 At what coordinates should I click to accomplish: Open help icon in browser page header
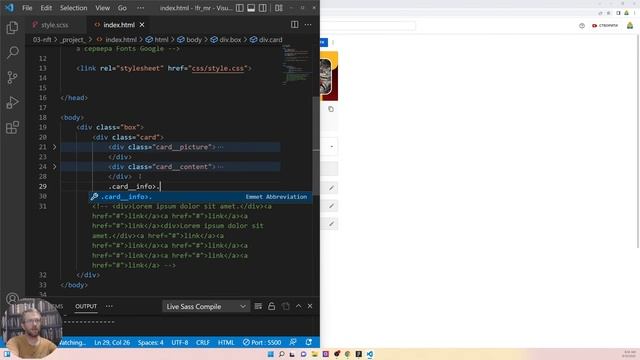pos(582,25)
